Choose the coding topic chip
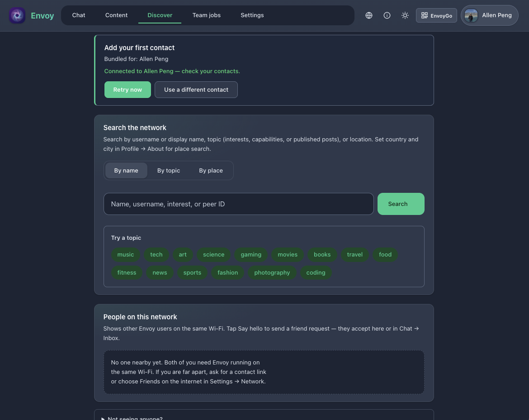Image resolution: width=529 pixels, height=420 pixels. coord(316,272)
